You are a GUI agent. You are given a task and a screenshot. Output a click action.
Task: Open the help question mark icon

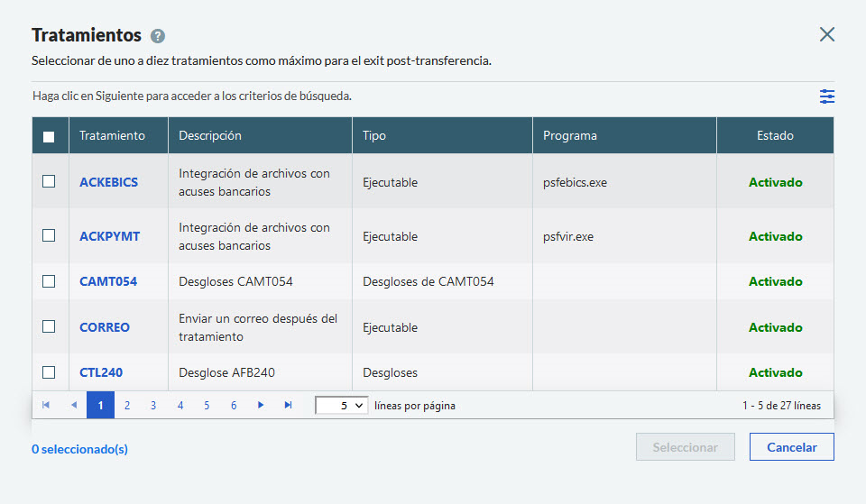point(158,36)
